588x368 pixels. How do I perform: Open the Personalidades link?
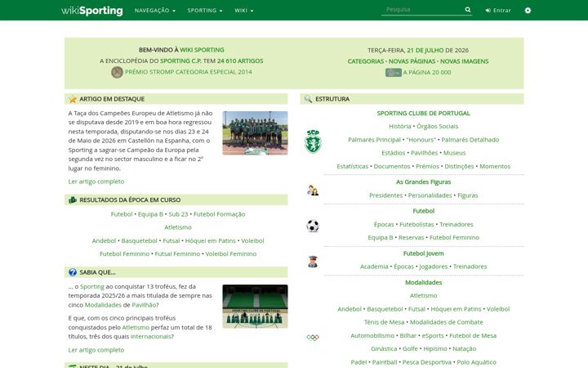[x=430, y=195]
